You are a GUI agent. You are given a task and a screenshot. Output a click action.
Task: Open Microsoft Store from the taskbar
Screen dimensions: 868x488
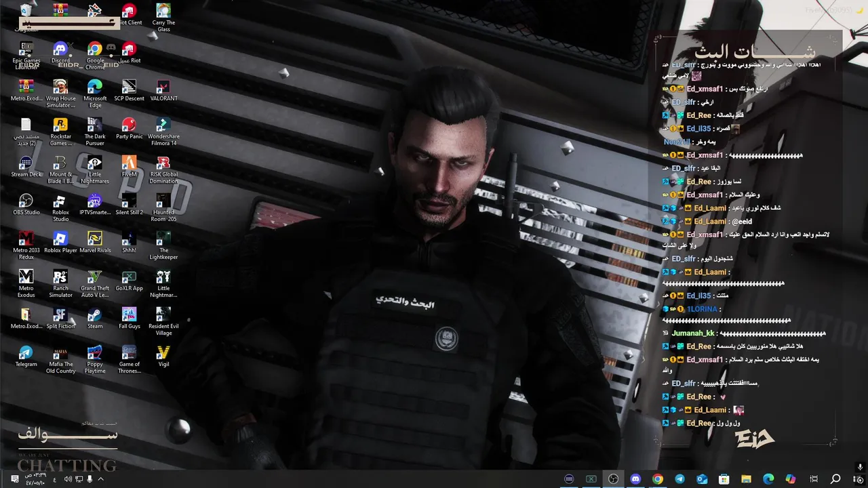724,479
